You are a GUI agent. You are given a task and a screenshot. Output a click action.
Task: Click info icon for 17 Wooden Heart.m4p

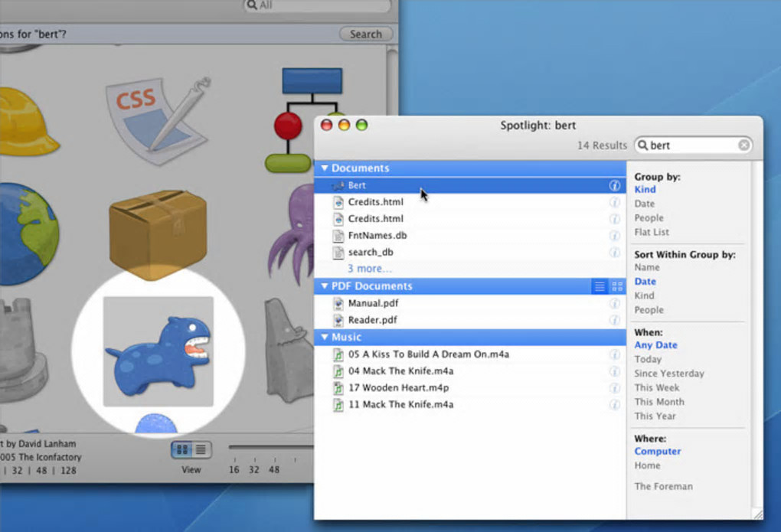click(615, 387)
